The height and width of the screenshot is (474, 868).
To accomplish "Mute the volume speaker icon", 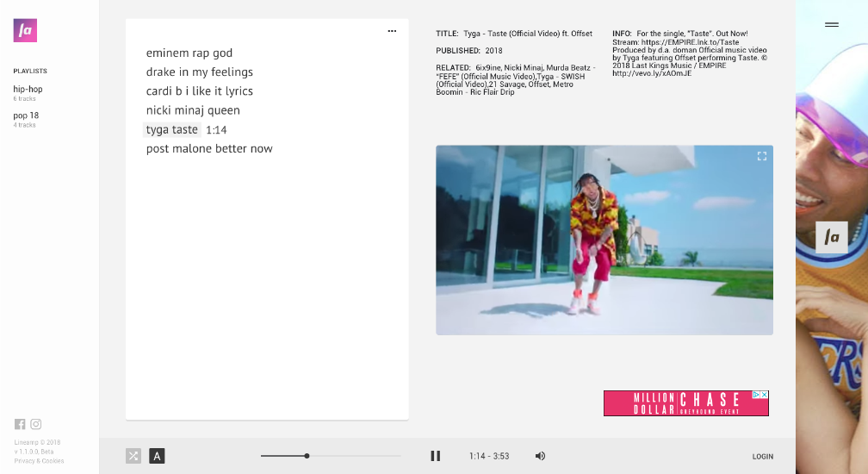I will click(x=540, y=456).
